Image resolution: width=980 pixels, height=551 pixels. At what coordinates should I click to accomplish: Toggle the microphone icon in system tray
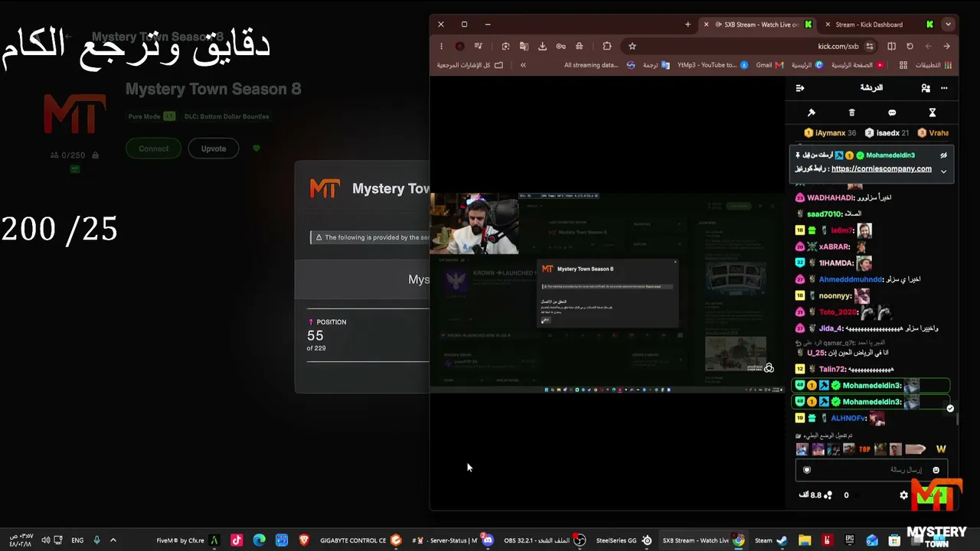(96, 540)
